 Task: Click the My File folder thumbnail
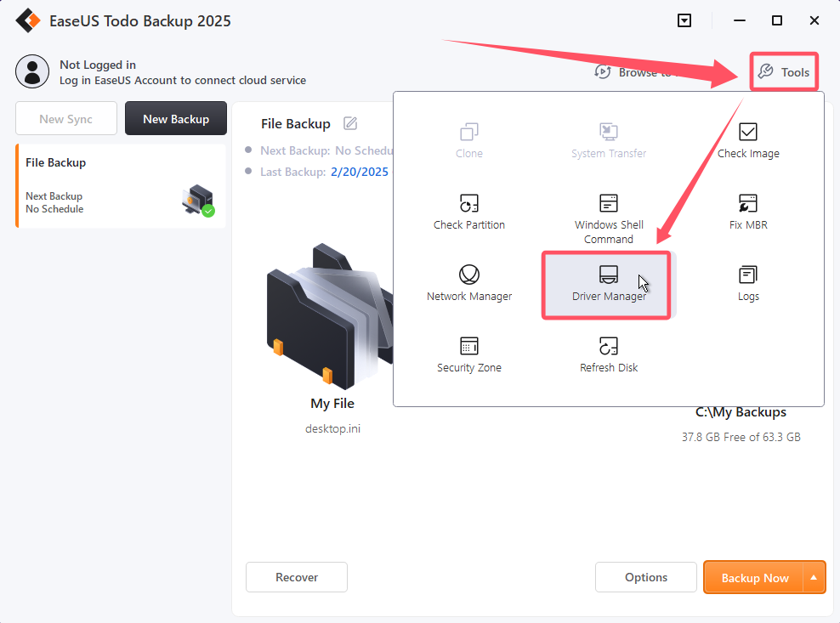[331, 316]
